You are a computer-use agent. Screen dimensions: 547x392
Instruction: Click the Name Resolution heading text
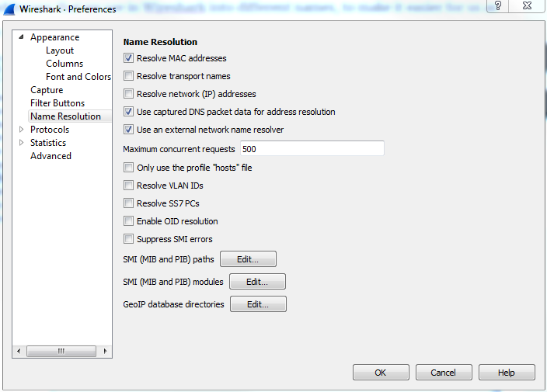[160, 42]
